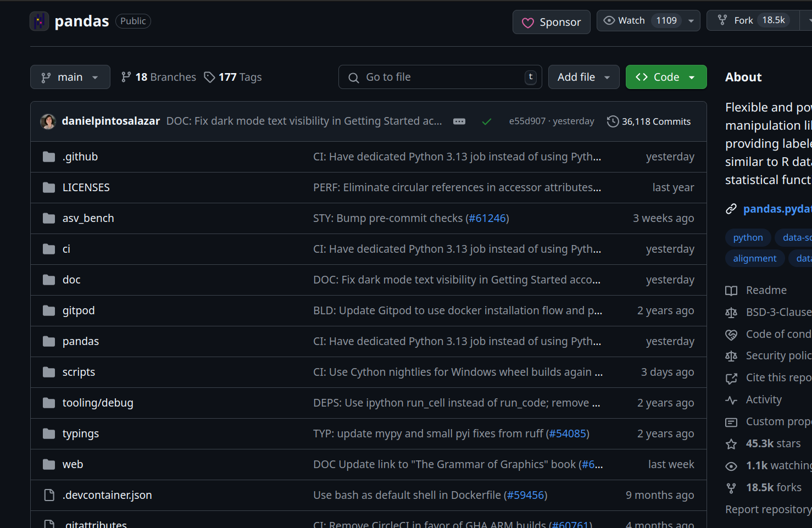Open 'STY: Bump pre-commit checks' commit message

(x=388, y=218)
